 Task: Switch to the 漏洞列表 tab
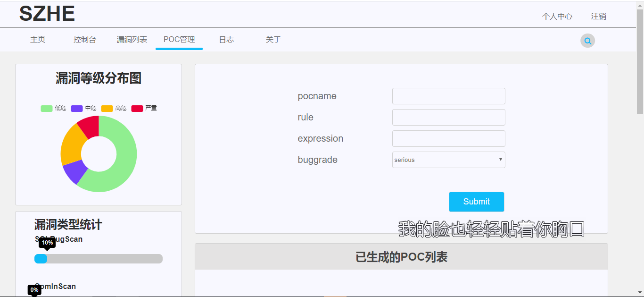(132, 40)
